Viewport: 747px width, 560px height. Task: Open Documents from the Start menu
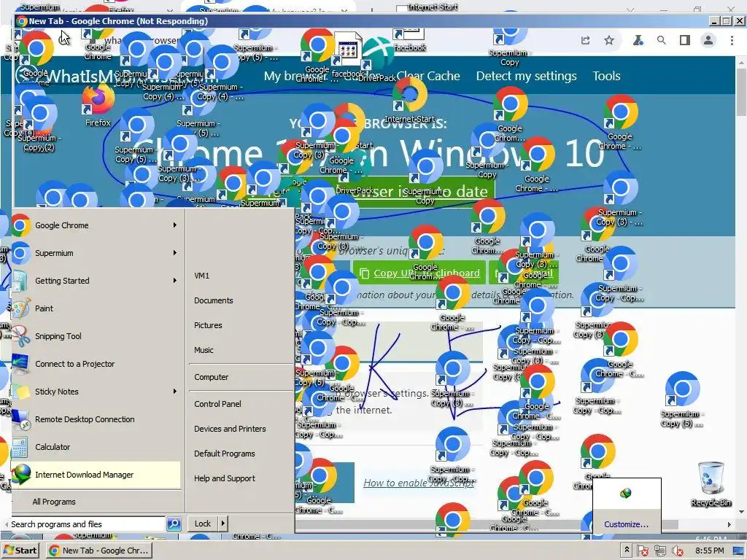coord(214,300)
